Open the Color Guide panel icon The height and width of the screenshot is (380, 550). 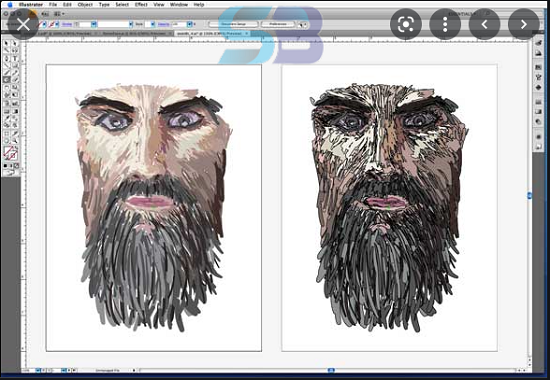tap(538, 53)
